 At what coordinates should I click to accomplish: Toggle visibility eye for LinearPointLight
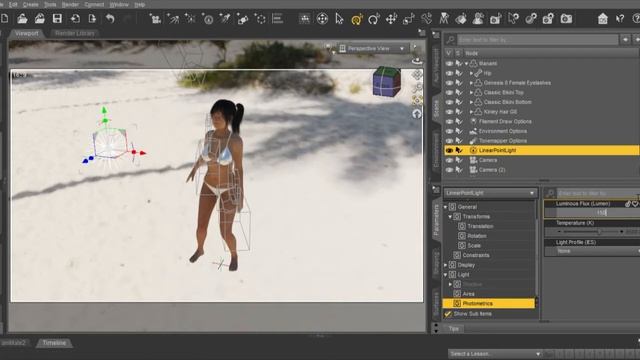449,150
